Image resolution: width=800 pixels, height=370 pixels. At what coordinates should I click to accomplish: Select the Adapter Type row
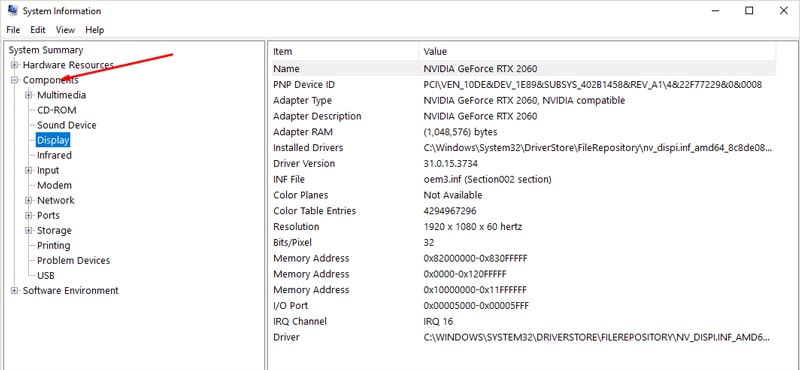522,100
